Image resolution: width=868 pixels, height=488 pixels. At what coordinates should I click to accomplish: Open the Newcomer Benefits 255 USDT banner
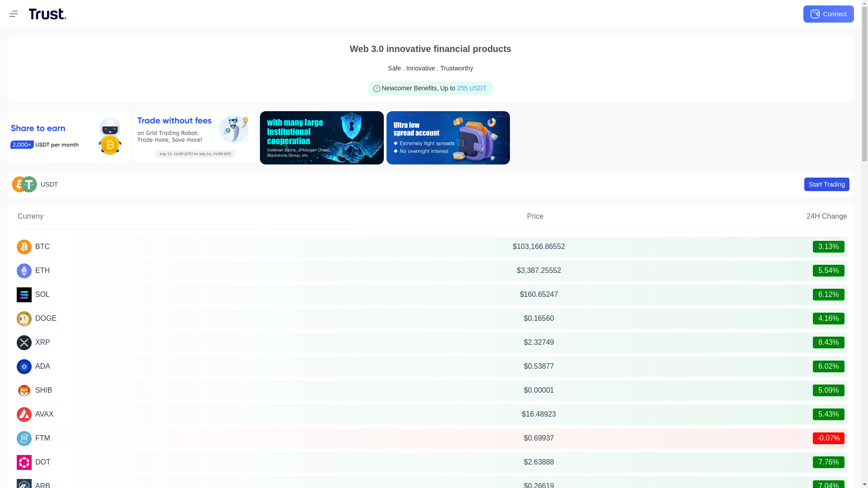[430, 88]
